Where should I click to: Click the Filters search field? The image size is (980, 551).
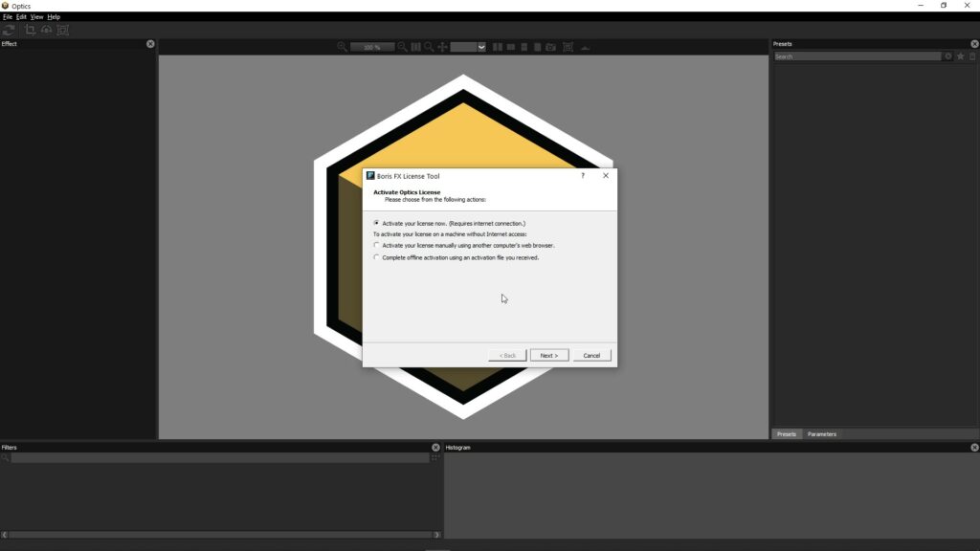[x=219, y=458]
